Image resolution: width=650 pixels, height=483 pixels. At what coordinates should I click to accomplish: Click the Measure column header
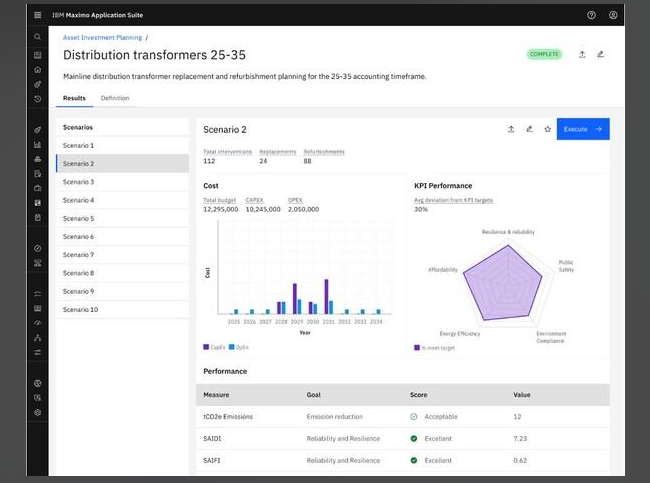216,395
